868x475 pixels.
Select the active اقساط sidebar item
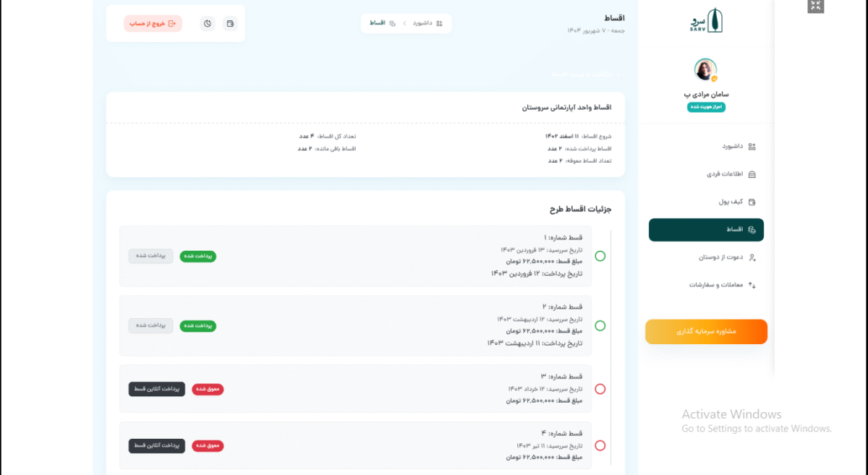[x=706, y=230]
